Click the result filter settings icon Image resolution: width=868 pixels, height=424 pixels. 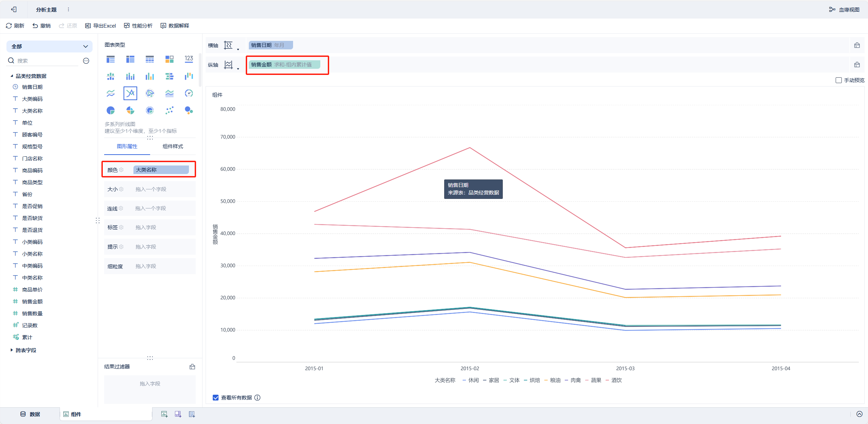[192, 367]
